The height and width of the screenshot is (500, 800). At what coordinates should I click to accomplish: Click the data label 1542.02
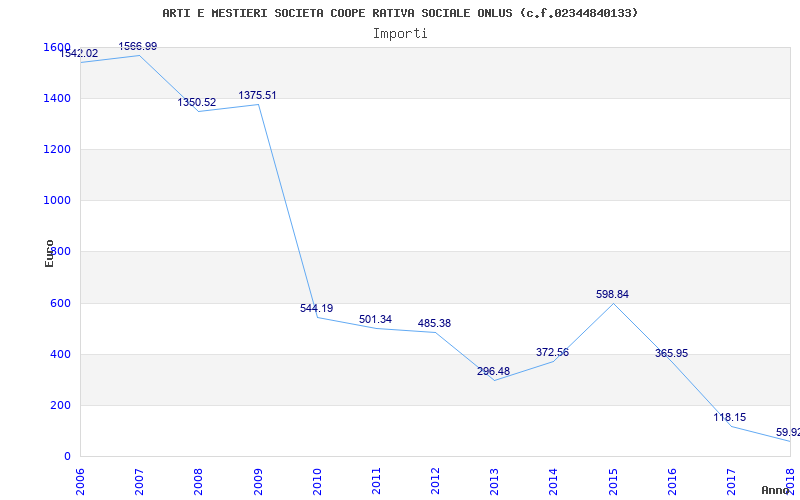click(x=79, y=54)
